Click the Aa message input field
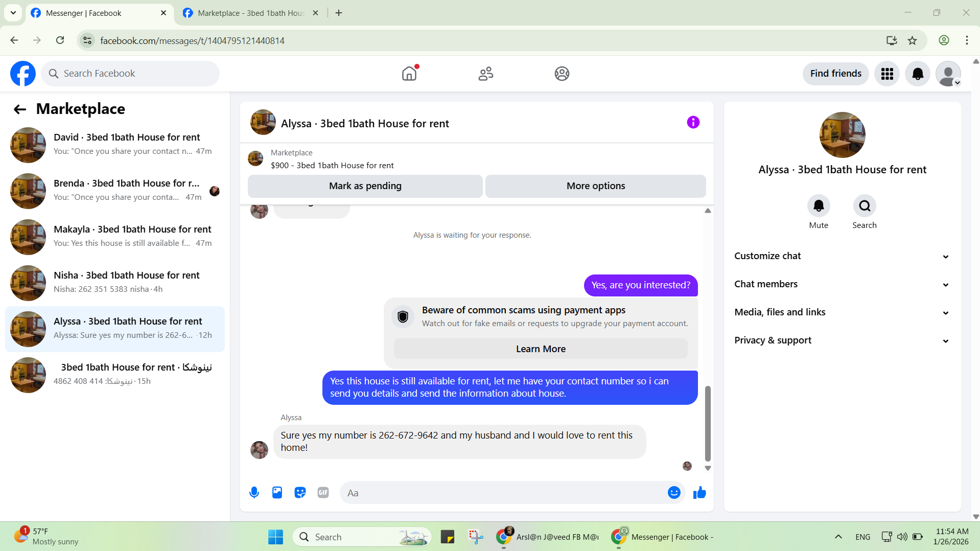The image size is (980, 551). (503, 493)
